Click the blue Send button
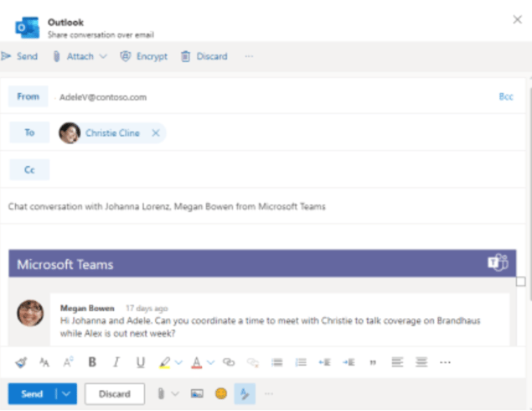532x411 pixels. pos(32,393)
